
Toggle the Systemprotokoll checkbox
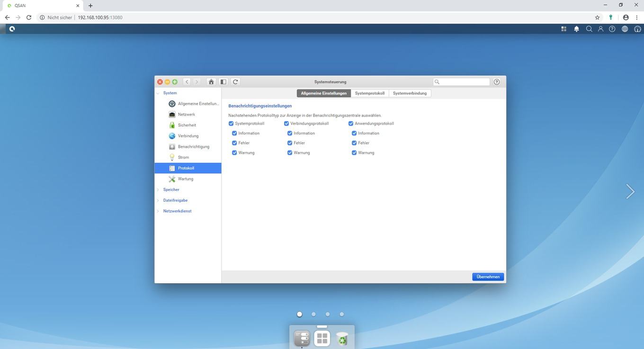tap(231, 124)
